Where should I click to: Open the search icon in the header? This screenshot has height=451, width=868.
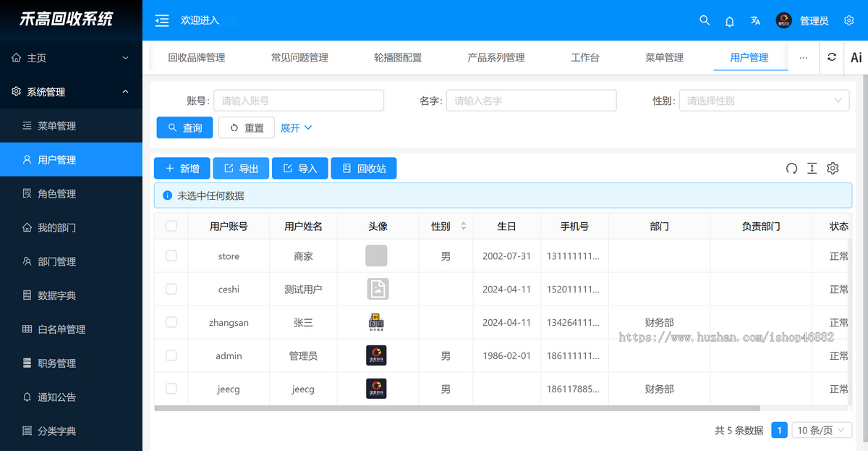[x=705, y=20]
